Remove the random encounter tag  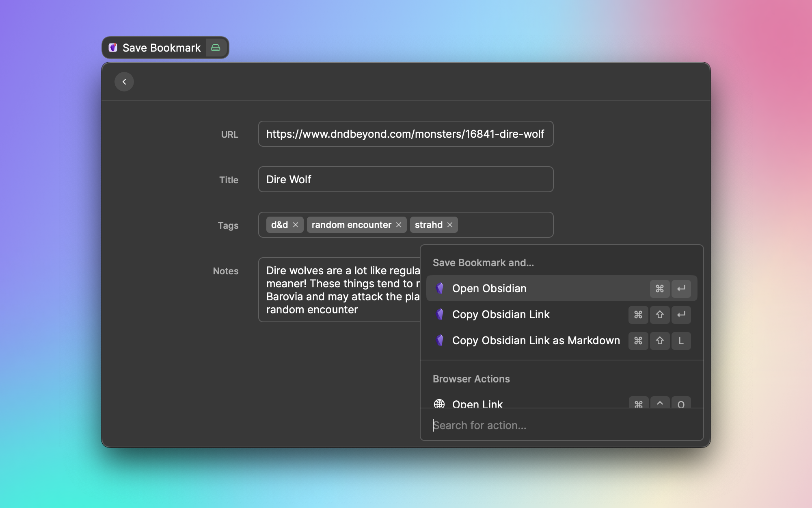399,224
